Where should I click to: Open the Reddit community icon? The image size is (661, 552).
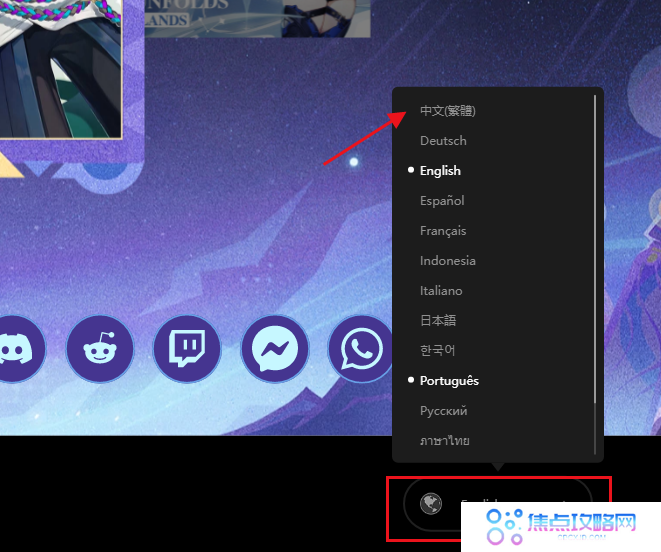pos(99,349)
